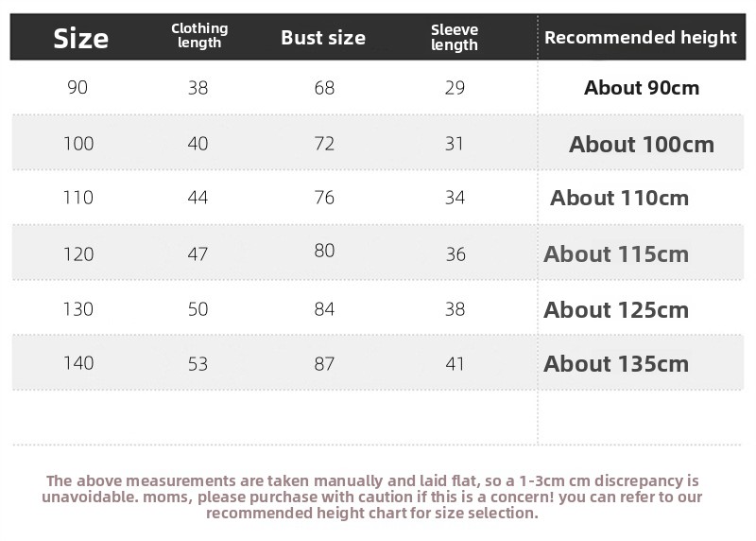Click the measurement discrepancy note text
The height and width of the screenshot is (541, 756).
[x=373, y=497]
